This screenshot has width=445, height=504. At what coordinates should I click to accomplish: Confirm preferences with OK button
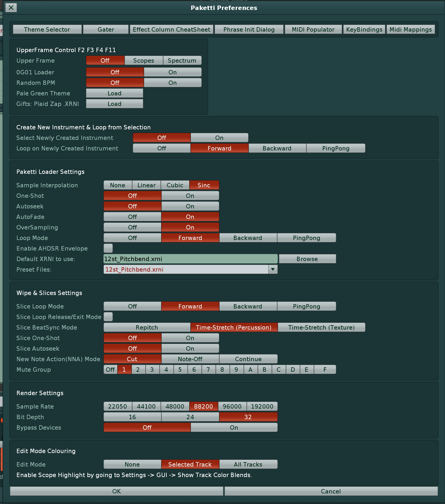click(116, 491)
